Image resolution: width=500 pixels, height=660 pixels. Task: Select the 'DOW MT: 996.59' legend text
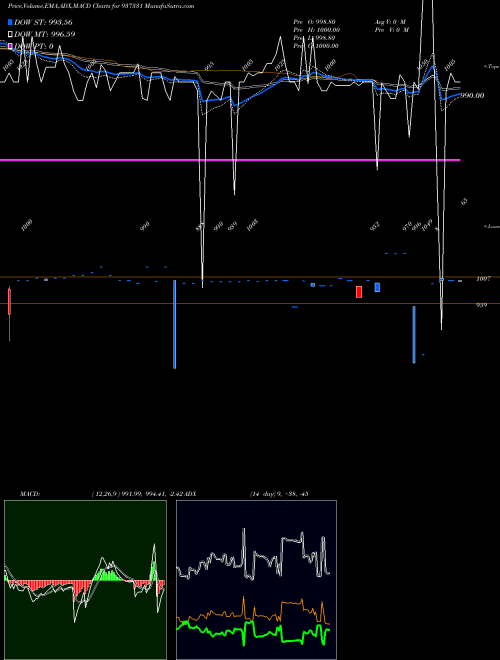click(x=45, y=34)
